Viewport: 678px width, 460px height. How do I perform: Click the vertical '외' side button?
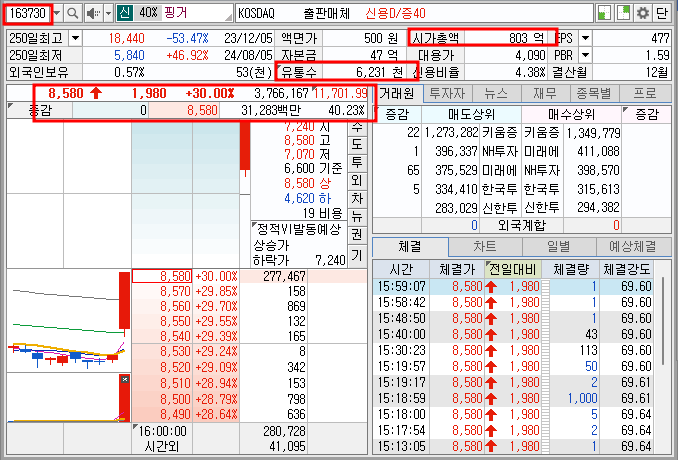click(357, 180)
